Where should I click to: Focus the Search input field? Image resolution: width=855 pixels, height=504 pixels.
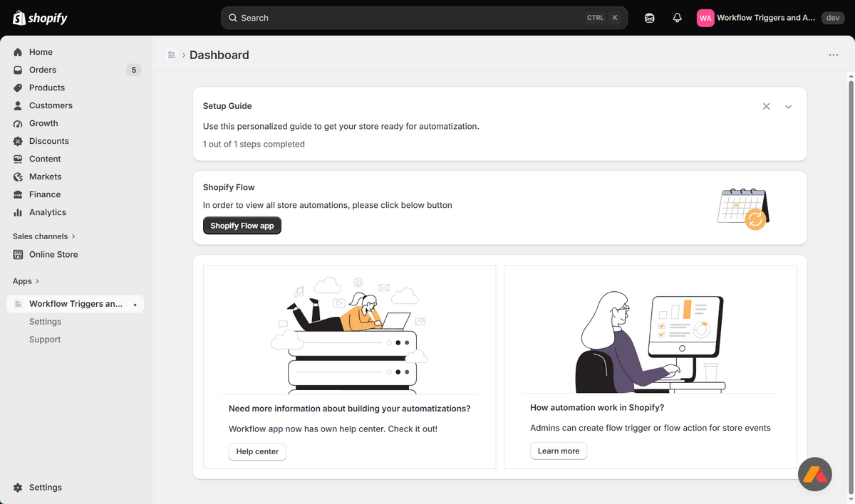(424, 18)
